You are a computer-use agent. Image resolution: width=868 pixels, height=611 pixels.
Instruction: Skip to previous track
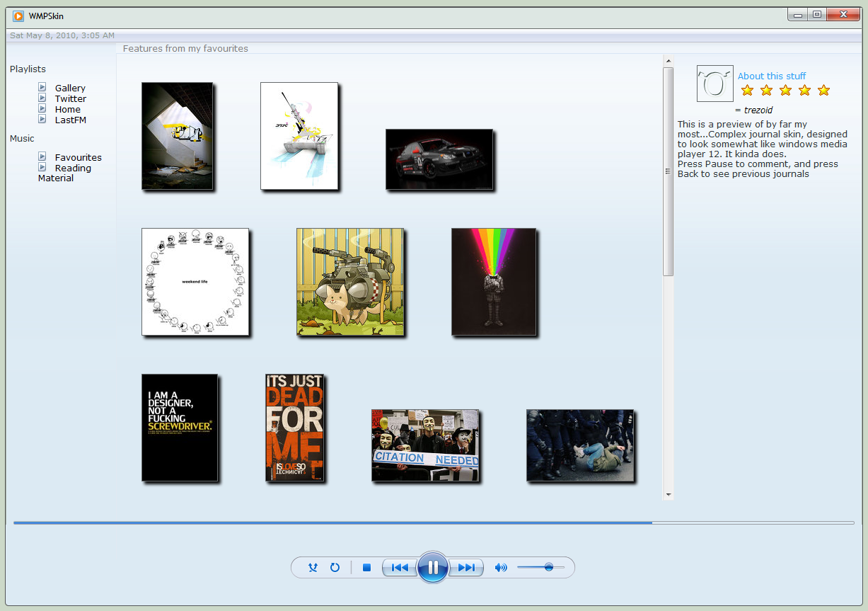click(x=400, y=567)
